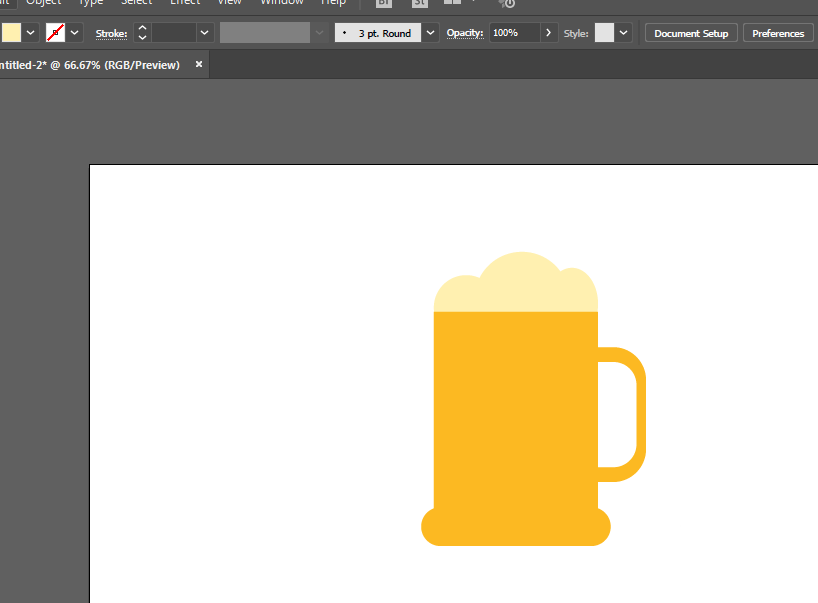Click the pale yellow fill color swatch
818x603 pixels.
(10, 33)
